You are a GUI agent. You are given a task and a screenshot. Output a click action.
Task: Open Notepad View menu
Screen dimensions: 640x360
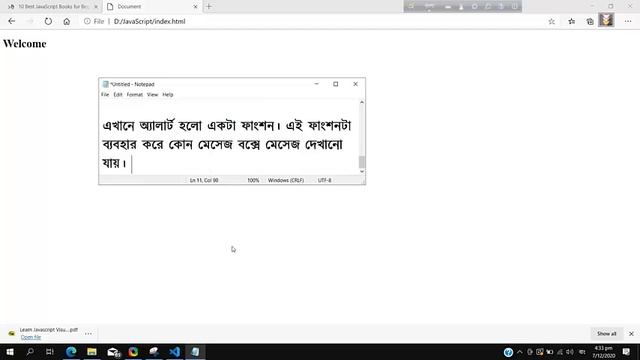152,95
